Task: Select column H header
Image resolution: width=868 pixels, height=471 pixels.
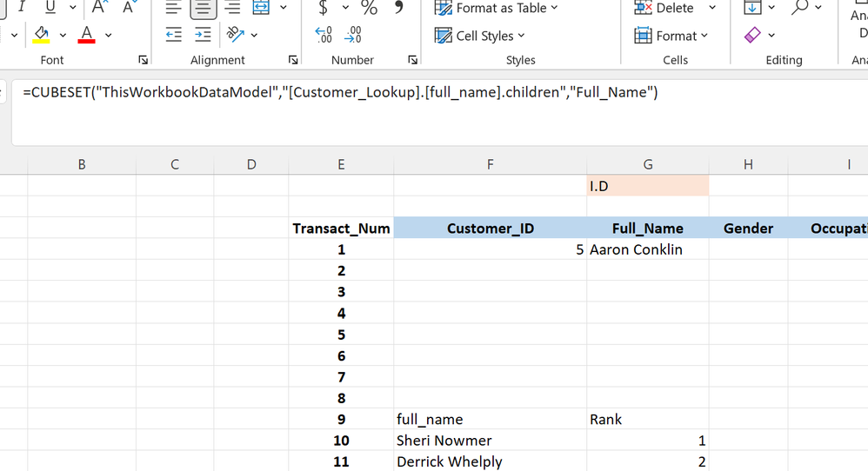Action: coord(749,164)
